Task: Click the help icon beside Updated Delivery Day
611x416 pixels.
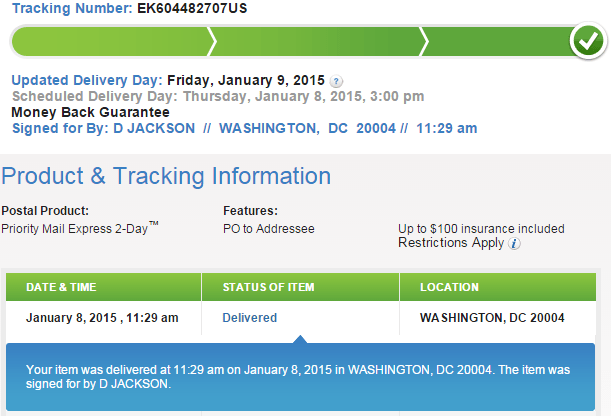Action: (x=337, y=81)
